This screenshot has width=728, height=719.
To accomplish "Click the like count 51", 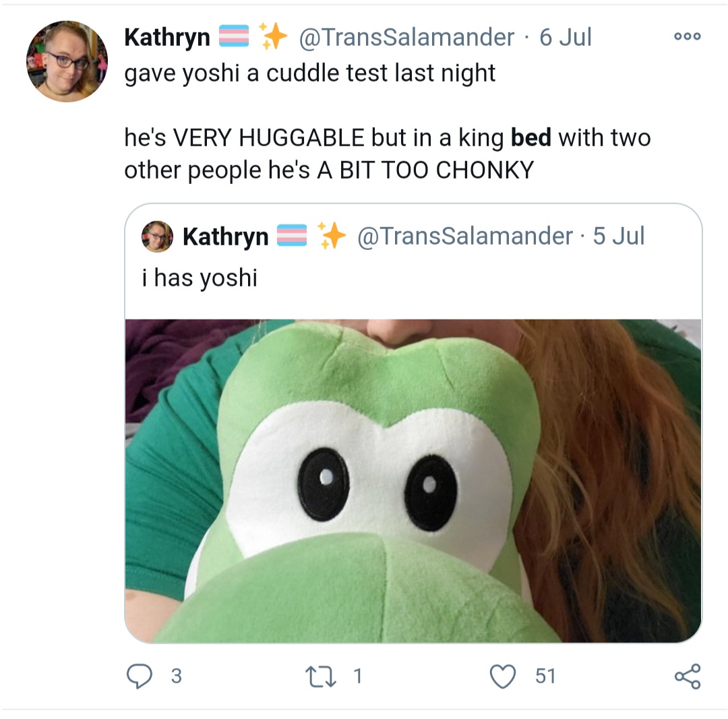I will (545, 677).
